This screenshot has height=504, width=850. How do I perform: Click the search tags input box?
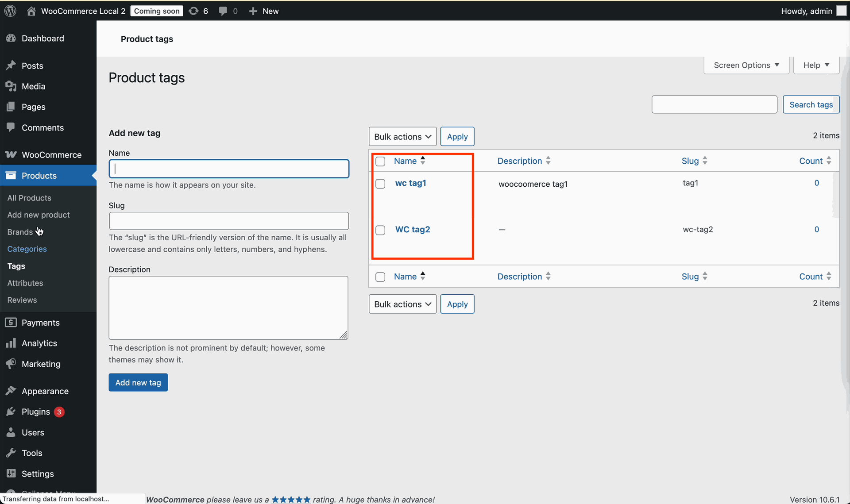715,104
